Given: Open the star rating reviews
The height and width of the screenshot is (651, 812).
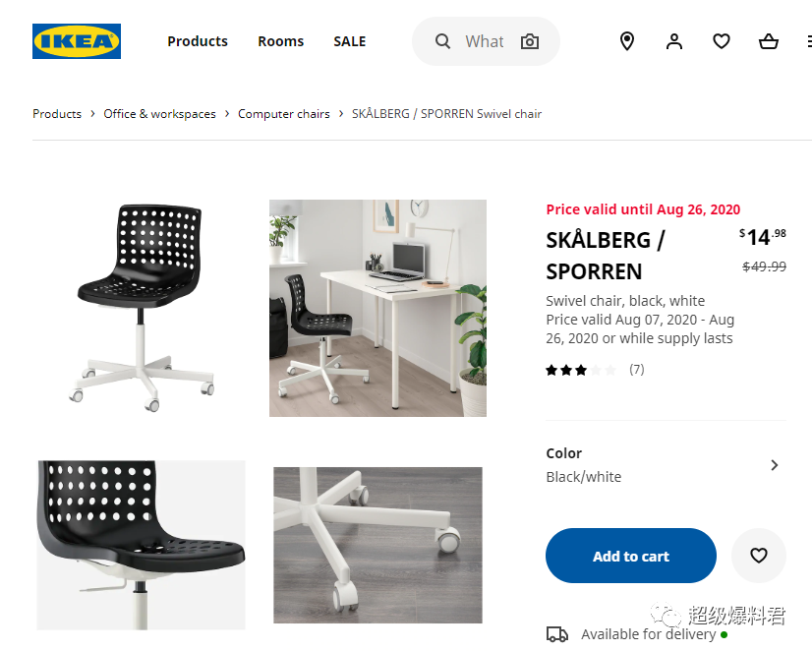Looking at the screenshot, I should pos(595,370).
